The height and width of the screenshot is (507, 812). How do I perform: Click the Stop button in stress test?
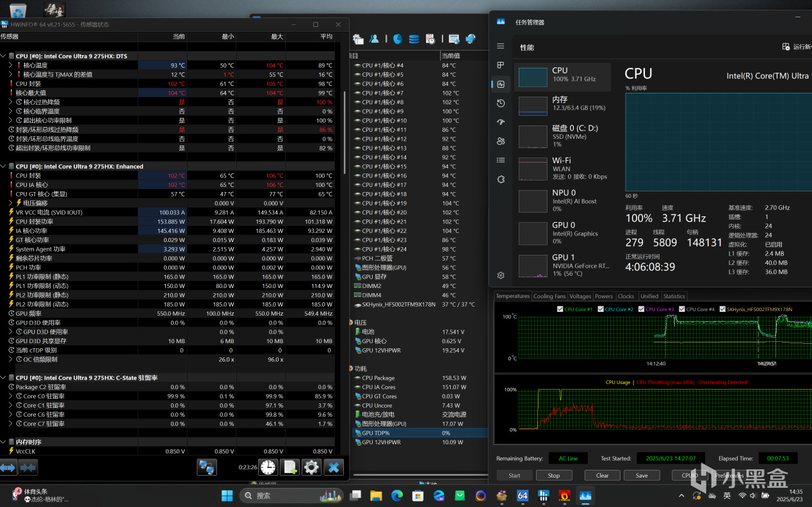click(554, 476)
